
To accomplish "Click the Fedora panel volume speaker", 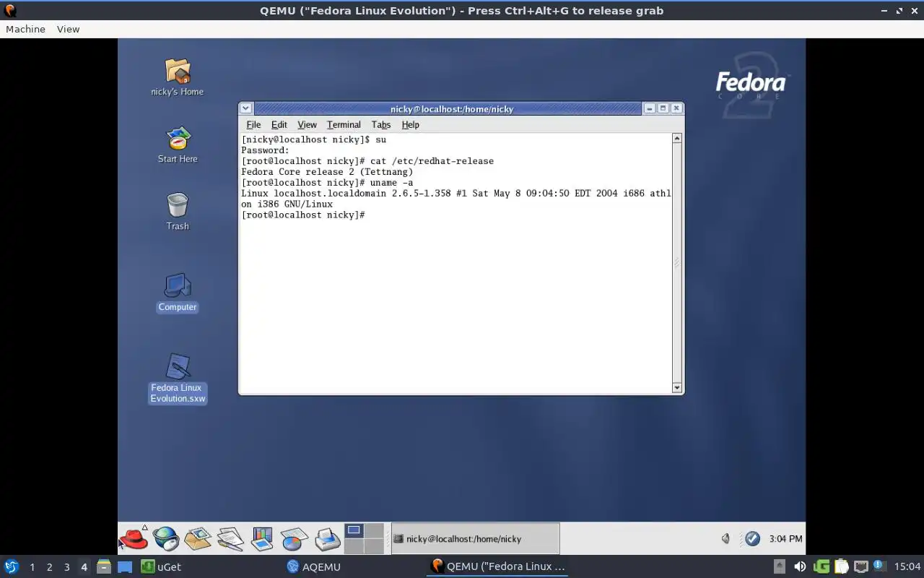I will pos(726,538).
